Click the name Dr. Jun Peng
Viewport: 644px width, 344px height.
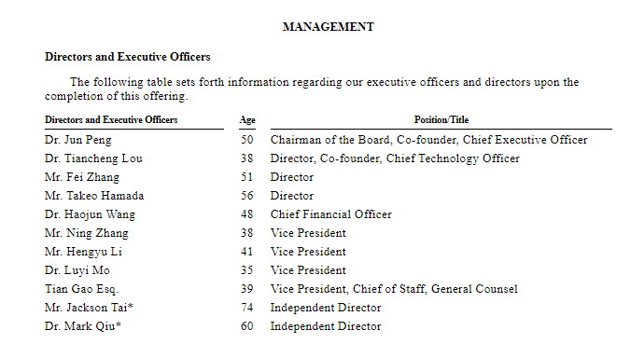pyautogui.click(x=78, y=140)
